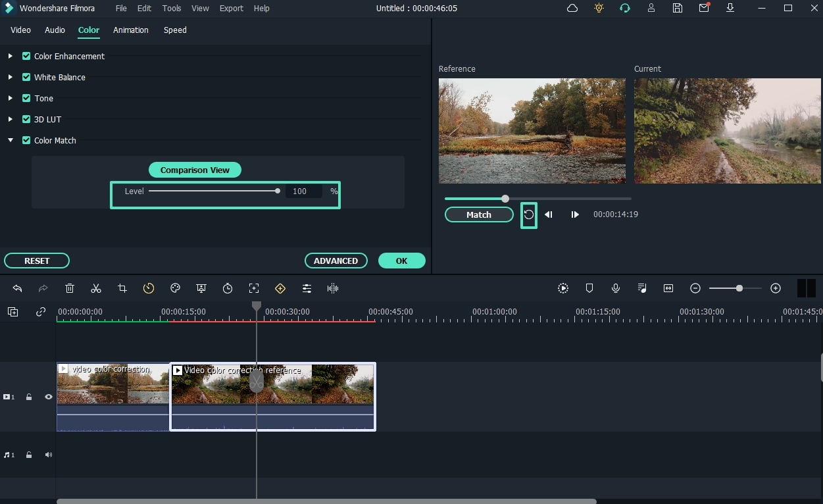823x504 pixels.
Task: Zoom out the timeline with minus icon
Action: (x=695, y=288)
